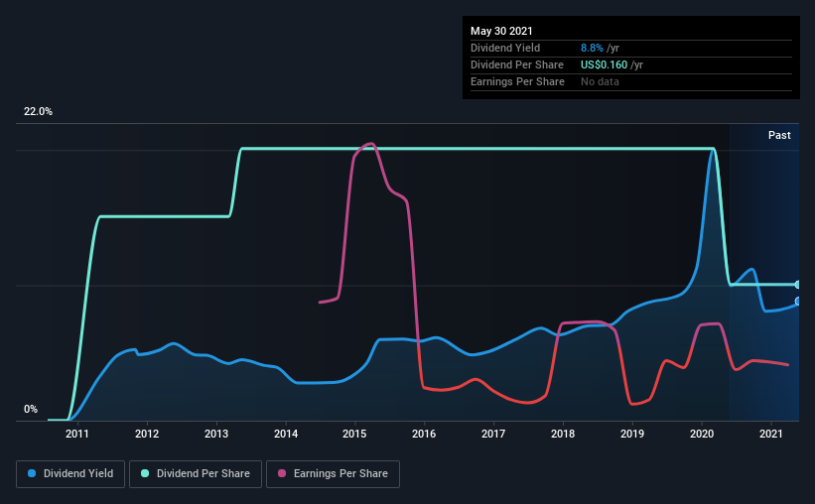
Task: Toggle the Dividend Per Share legend button
Action: pyautogui.click(x=196, y=474)
